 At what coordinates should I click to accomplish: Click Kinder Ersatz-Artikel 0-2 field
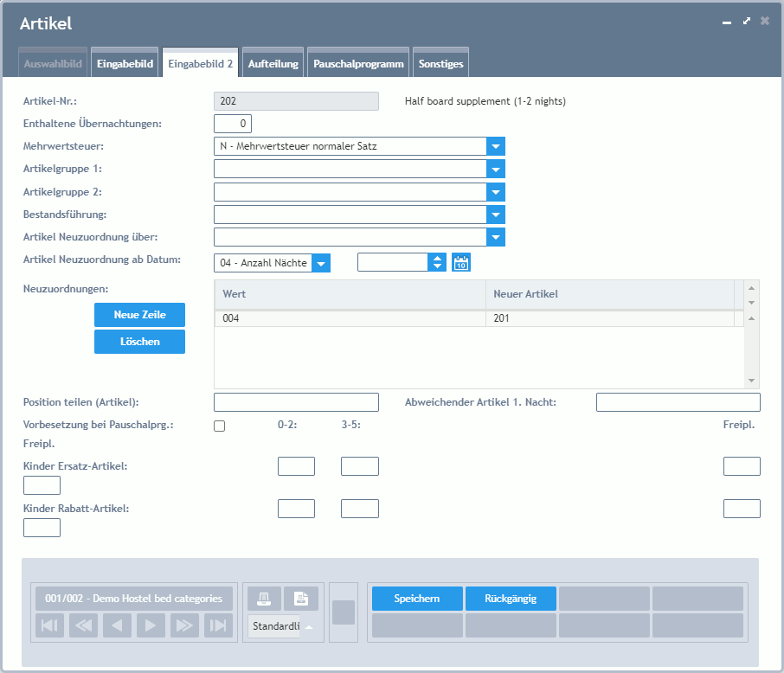pos(297,466)
